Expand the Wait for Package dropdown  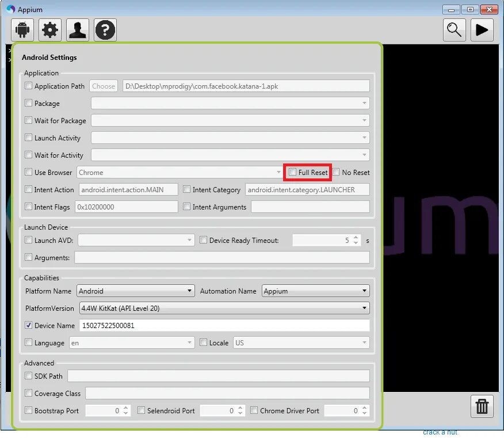pyautogui.click(x=230, y=121)
